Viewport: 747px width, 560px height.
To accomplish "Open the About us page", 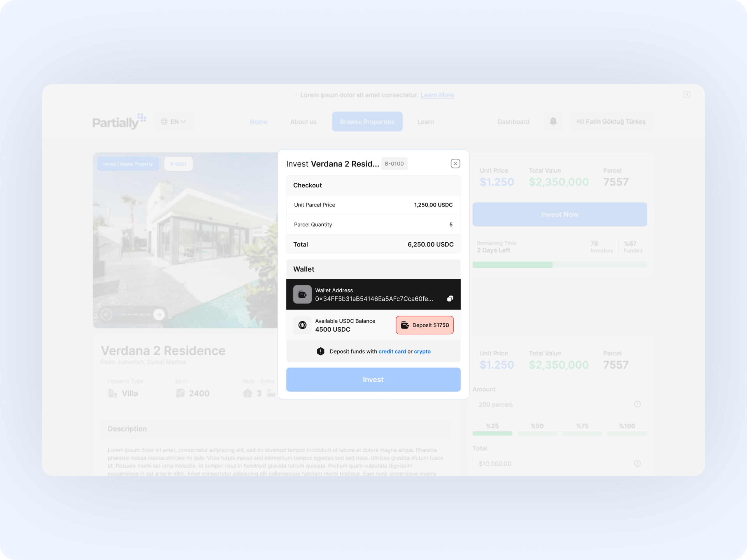I will click(303, 122).
